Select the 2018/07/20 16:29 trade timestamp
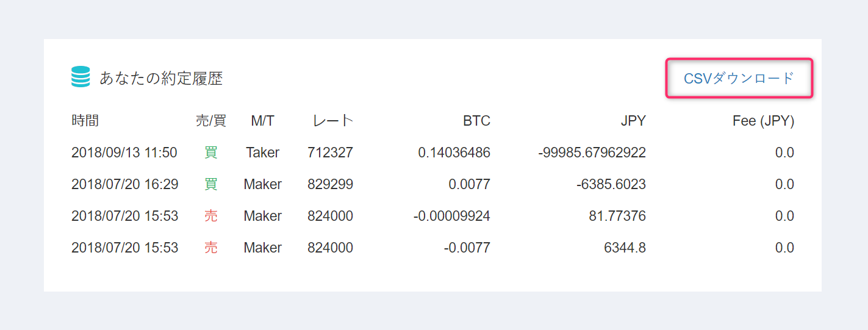The image size is (868, 330). (124, 184)
